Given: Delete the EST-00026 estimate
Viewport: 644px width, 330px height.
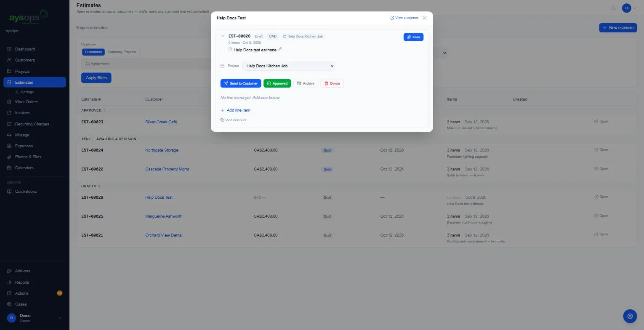Looking at the screenshot, I should 332,83.
